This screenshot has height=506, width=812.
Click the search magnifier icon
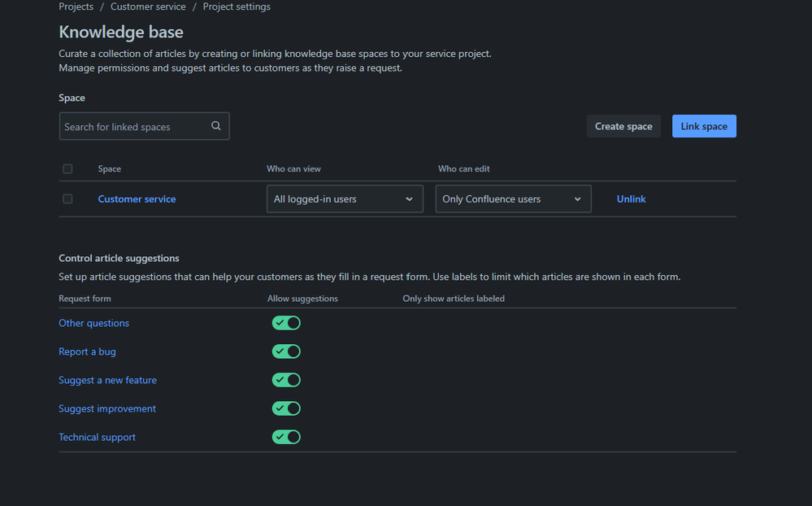[216, 126]
